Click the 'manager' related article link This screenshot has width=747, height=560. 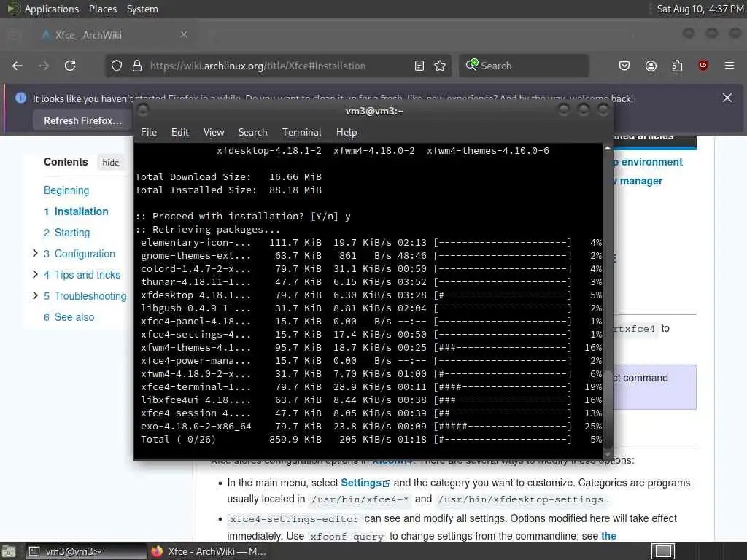pyautogui.click(x=640, y=181)
